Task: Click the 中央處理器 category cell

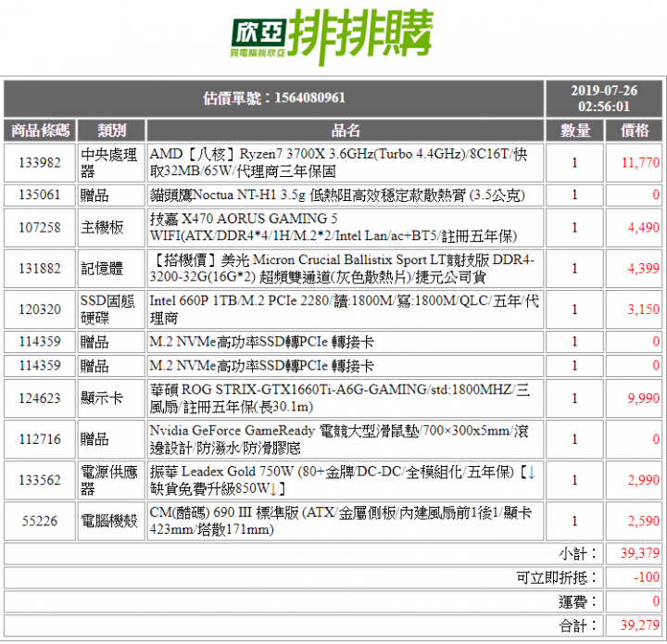Action: [111, 163]
